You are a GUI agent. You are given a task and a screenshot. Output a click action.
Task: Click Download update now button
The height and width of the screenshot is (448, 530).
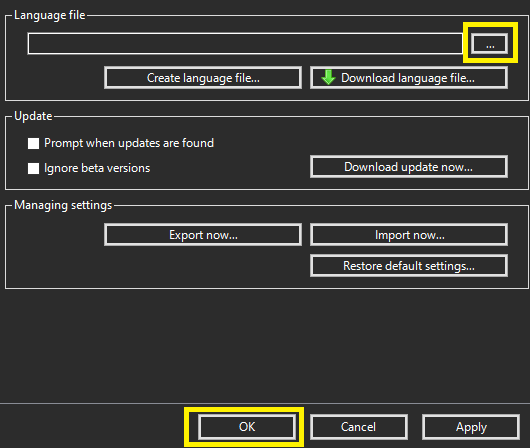tap(409, 167)
